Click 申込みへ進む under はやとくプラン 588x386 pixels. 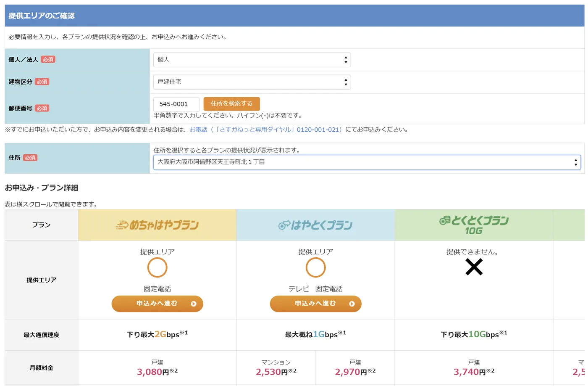coord(315,304)
